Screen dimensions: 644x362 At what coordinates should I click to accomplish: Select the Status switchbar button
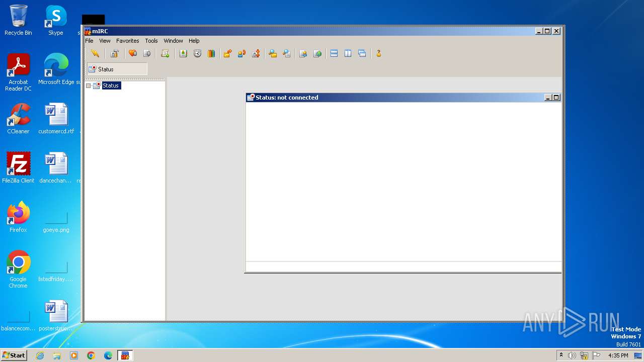117,69
